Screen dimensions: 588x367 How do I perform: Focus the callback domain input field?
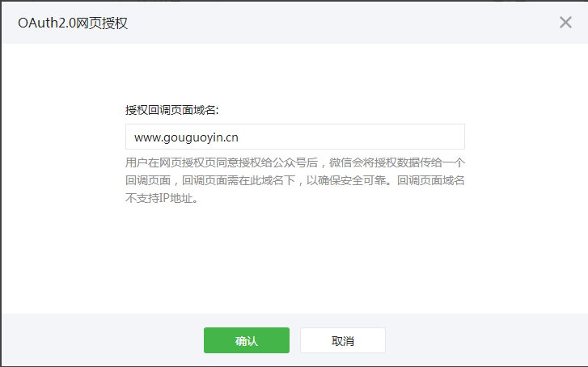(x=294, y=137)
